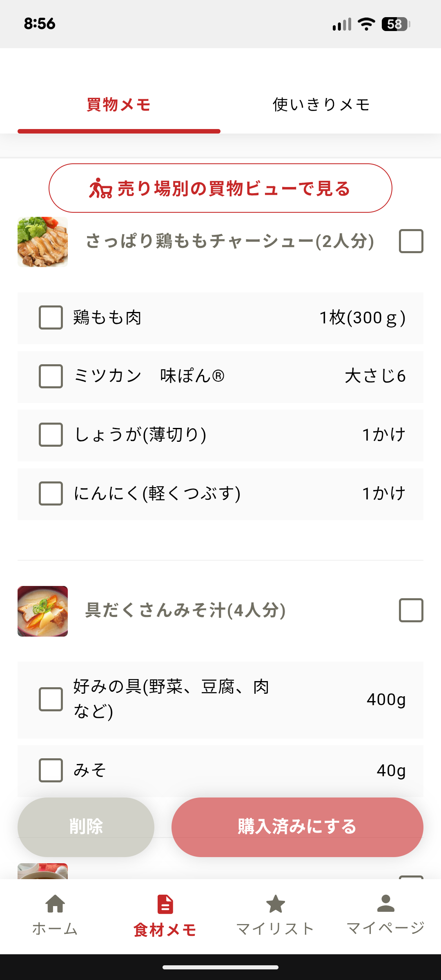Check the 鶏もも肉 checkbox
Viewport: 441px width, 980px height.
pos(51,318)
